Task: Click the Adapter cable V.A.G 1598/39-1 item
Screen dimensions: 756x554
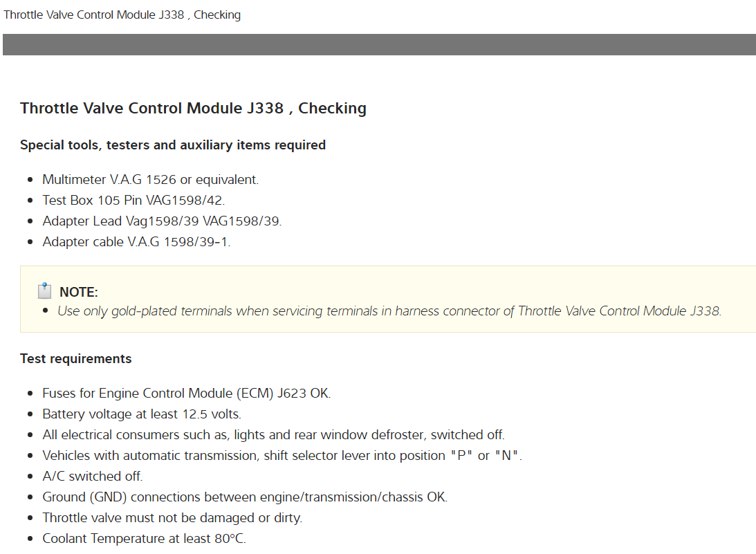Action: tap(136, 242)
